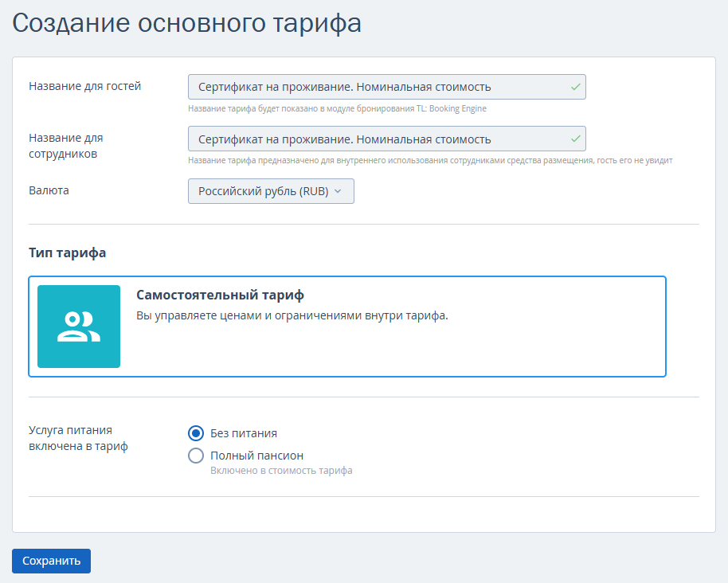728x583 pixels.
Task: Click the 'Название для гостей' input field
Action: pos(387,87)
